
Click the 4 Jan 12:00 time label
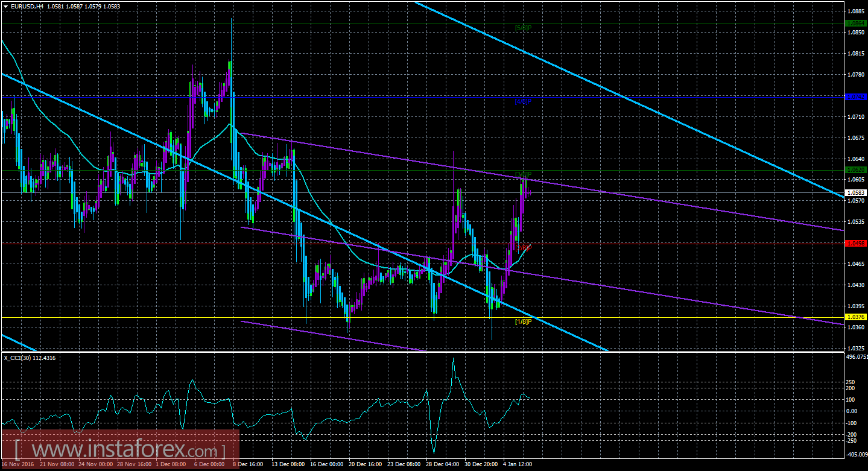tap(516, 465)
